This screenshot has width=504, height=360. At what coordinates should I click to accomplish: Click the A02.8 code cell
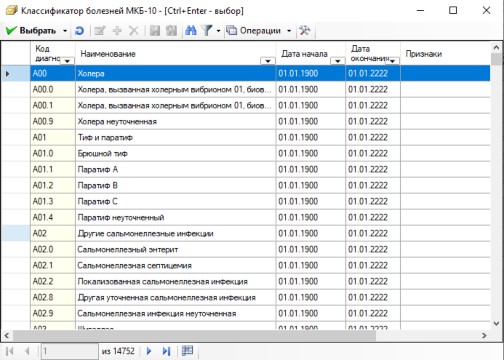53,297
